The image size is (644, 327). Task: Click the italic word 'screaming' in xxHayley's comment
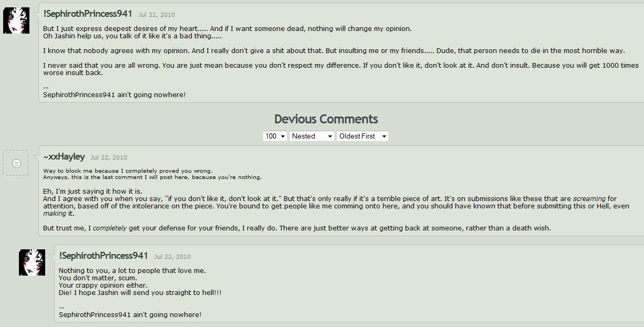(589, 199)
